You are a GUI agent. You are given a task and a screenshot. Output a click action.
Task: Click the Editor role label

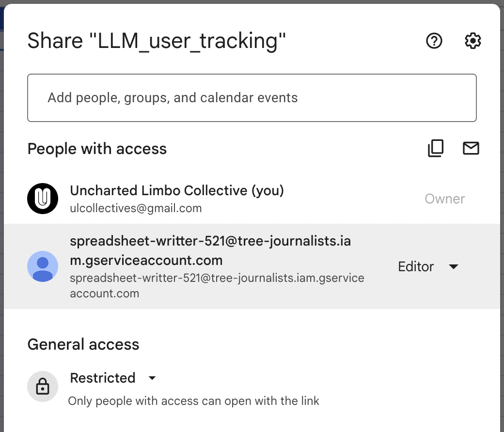coord(416,267)
